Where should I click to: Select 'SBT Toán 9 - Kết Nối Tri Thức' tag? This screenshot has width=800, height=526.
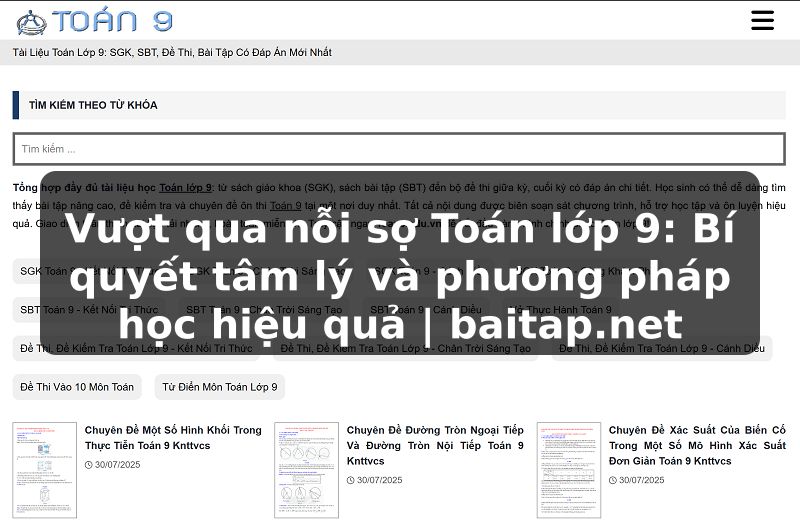[89, 310]
